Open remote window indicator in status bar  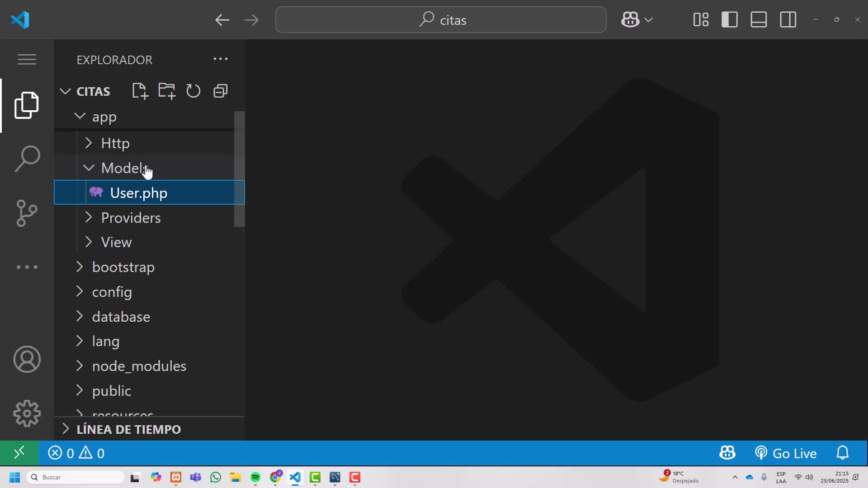coord(19,453)
